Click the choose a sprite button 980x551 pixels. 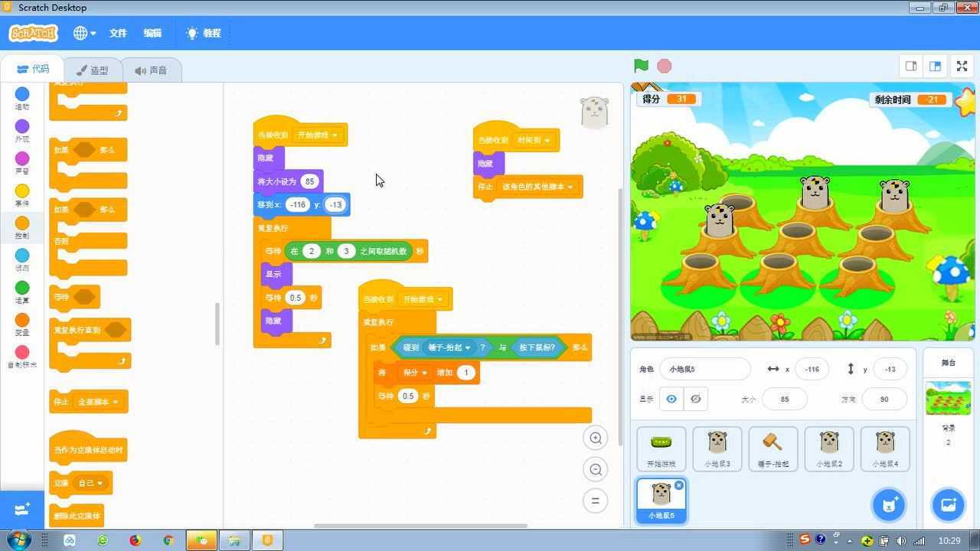coord(888,504)
